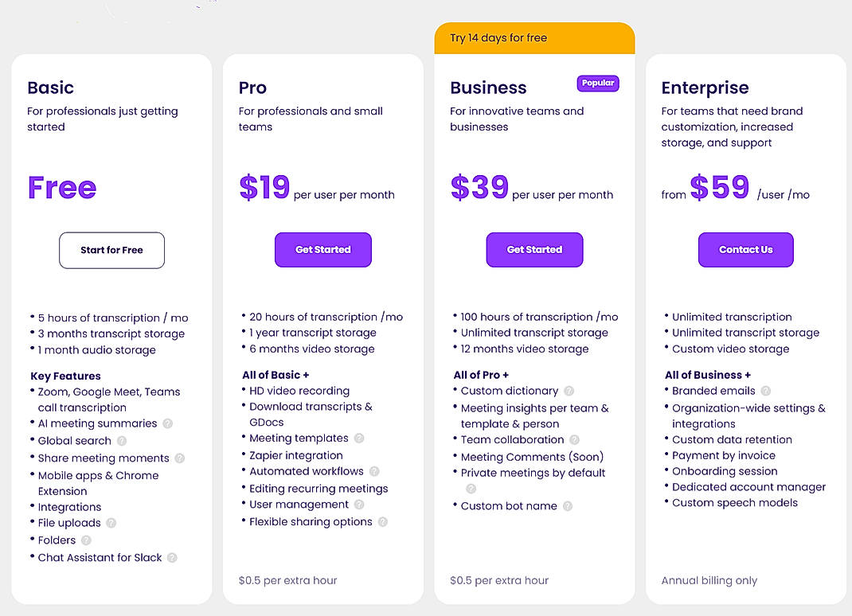This screenshot has height=616, width=852.
Task: Click Contact Us for Enterprise plan
Action: pos(745,249)
